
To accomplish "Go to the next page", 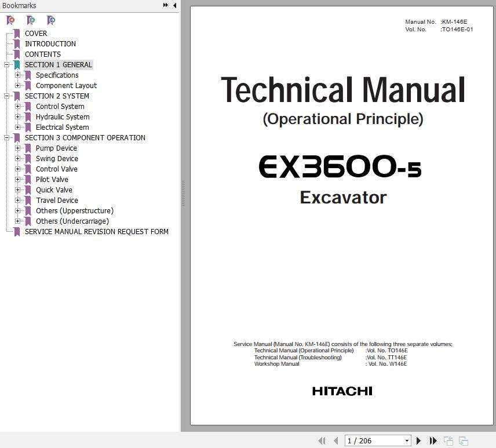I will 418,440.
